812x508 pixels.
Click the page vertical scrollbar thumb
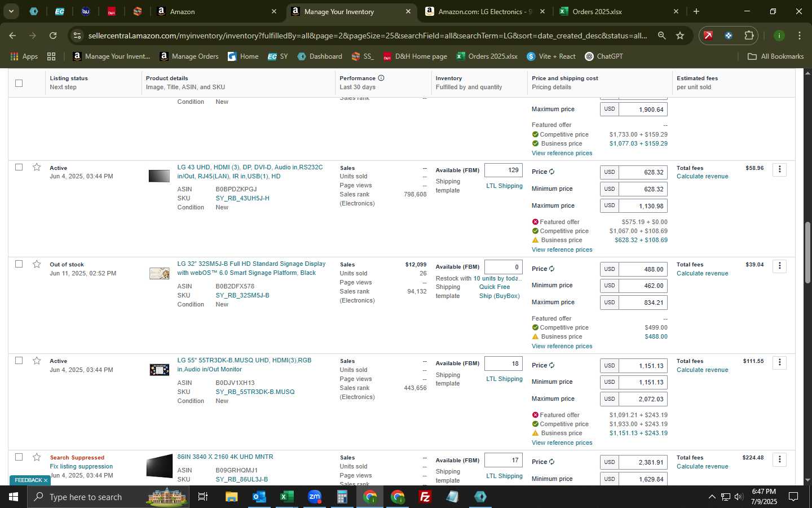tap(807, 253)
